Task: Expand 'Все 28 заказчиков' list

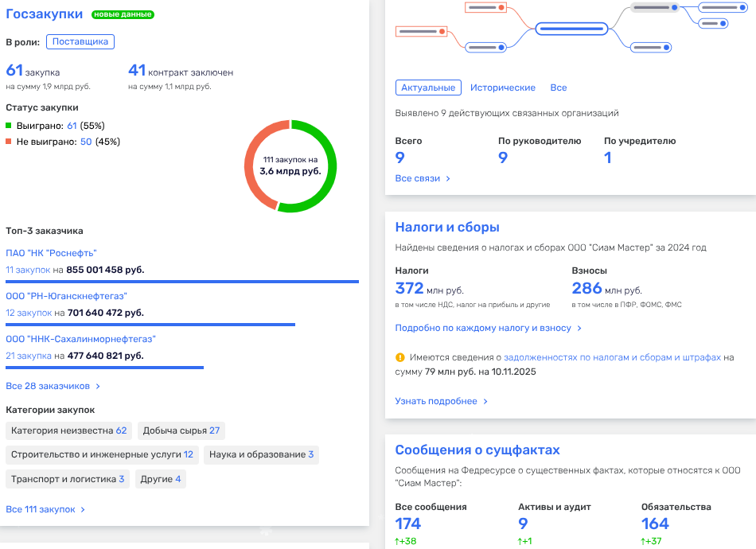Action: [53, 386]
